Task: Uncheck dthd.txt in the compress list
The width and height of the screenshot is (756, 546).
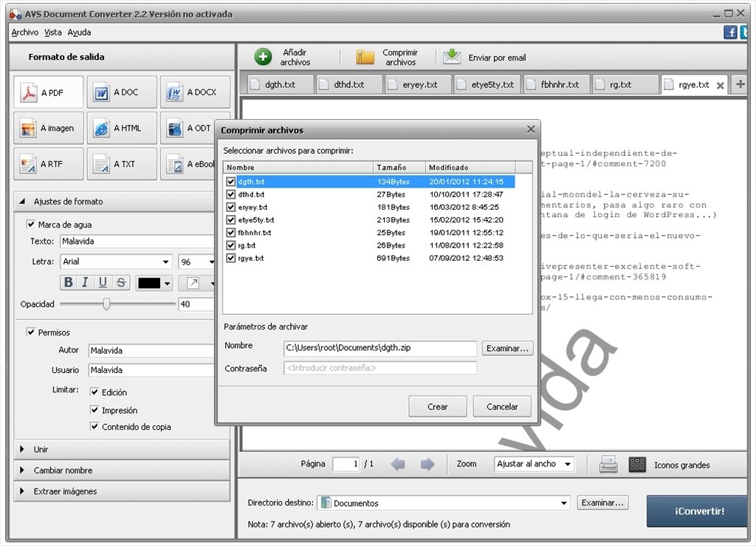Action: 230,194
